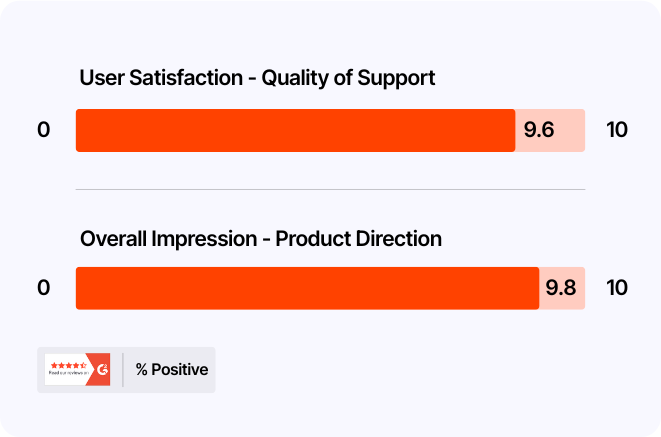Click the horizontal divider between the two ratings
This screenshot has width=661, height=437.
[330, 190]
